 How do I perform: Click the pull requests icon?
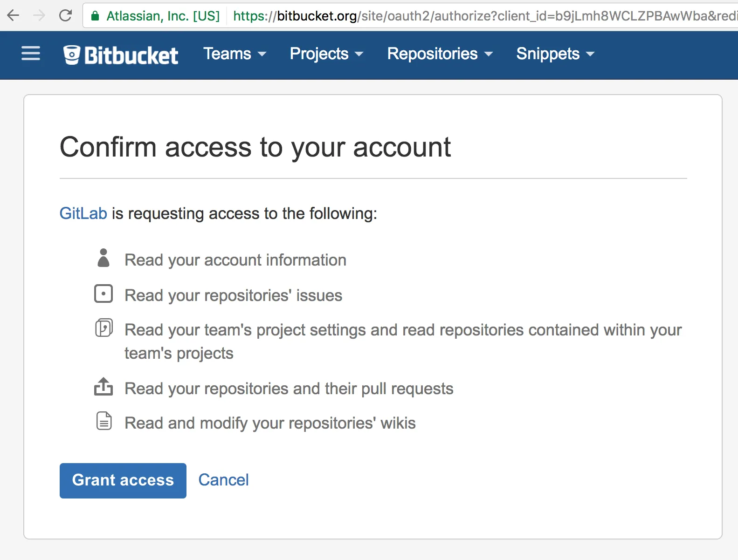pyautogui.click(x=103, y=387)
